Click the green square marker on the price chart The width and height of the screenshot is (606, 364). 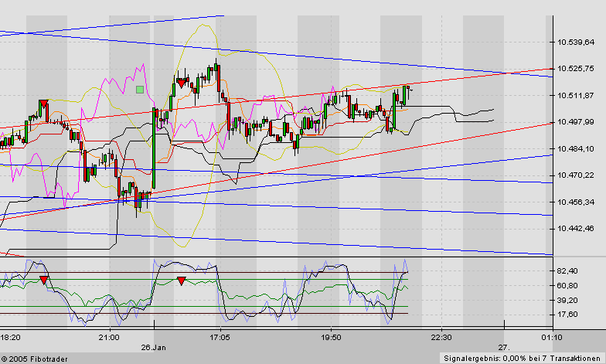[x=140, y=90]
